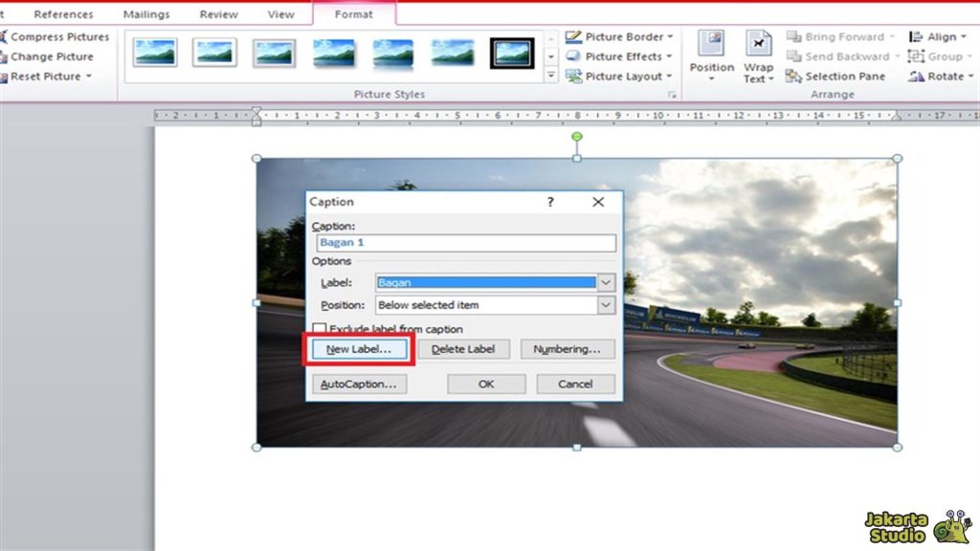Open the Position dropdown in Caption dialog
The width and height of the screenshot is (980, 551).
coord(606,305)
